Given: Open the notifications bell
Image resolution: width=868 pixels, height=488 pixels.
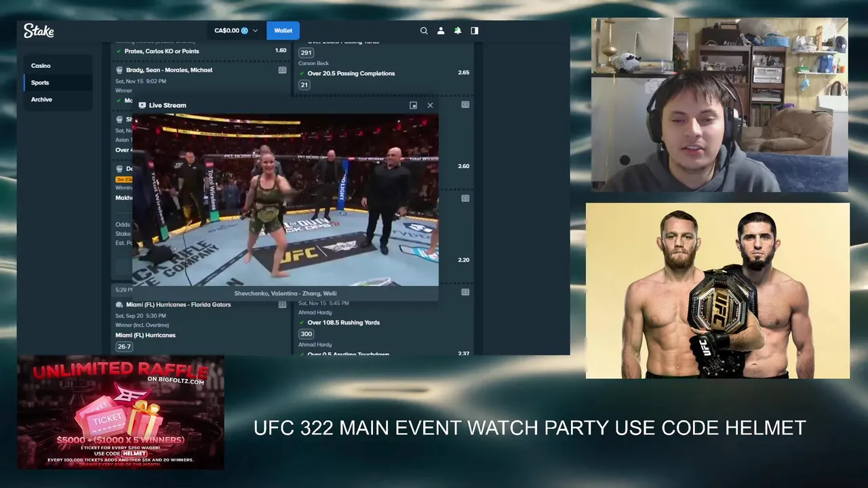Looking at the screenshot, I should click(x=458, y=30).
